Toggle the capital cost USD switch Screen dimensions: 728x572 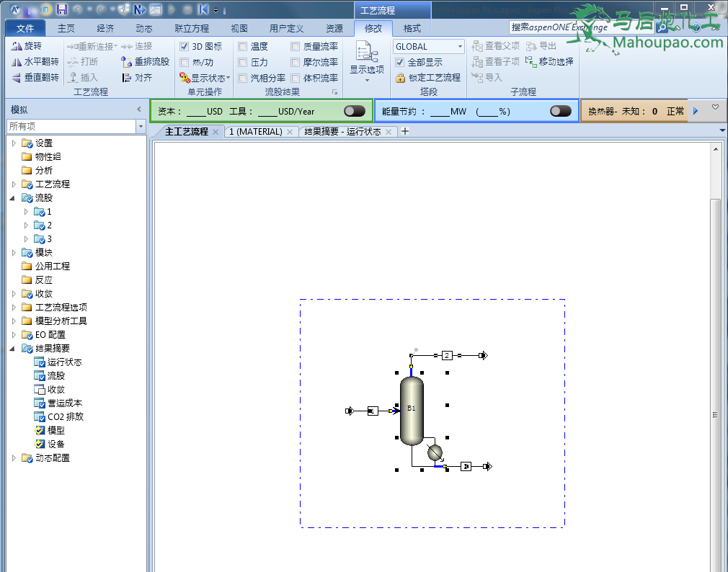(355, 111)
